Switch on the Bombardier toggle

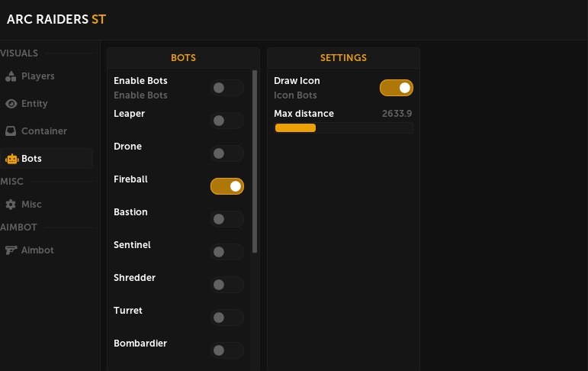pyautogui.click(x=227, y=350)
